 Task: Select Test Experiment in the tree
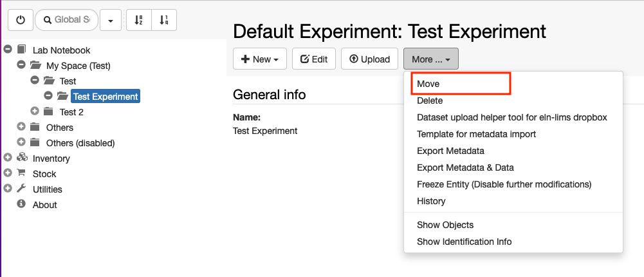[x=106, y=96]
